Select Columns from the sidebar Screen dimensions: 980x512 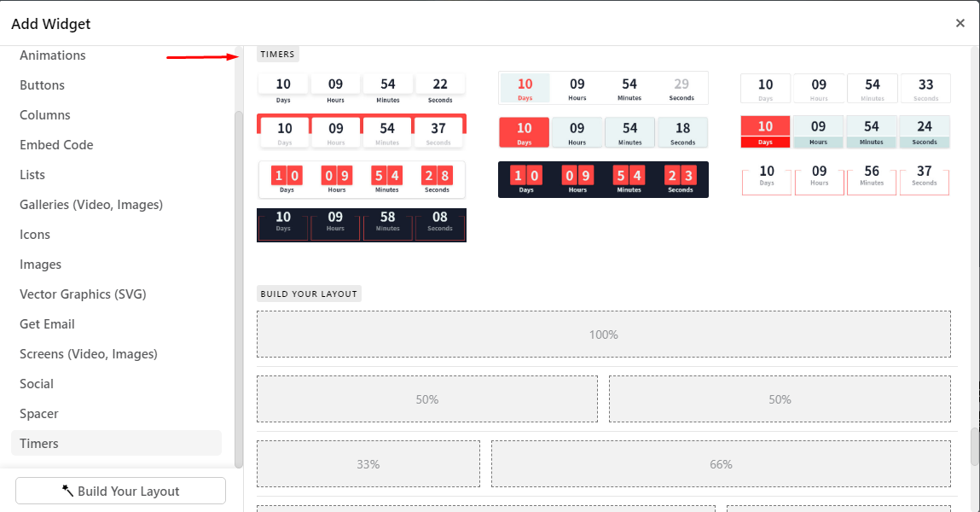tap(44, 114)
